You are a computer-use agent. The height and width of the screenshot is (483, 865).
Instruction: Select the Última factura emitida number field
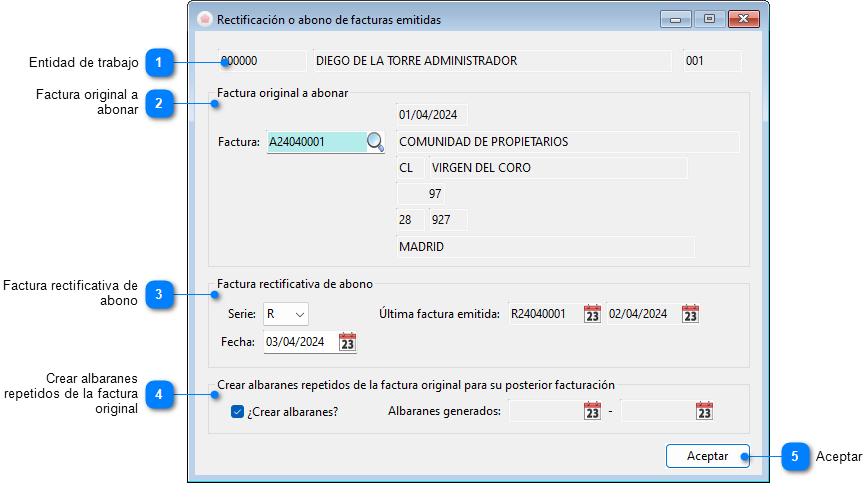tap(543, 314)
